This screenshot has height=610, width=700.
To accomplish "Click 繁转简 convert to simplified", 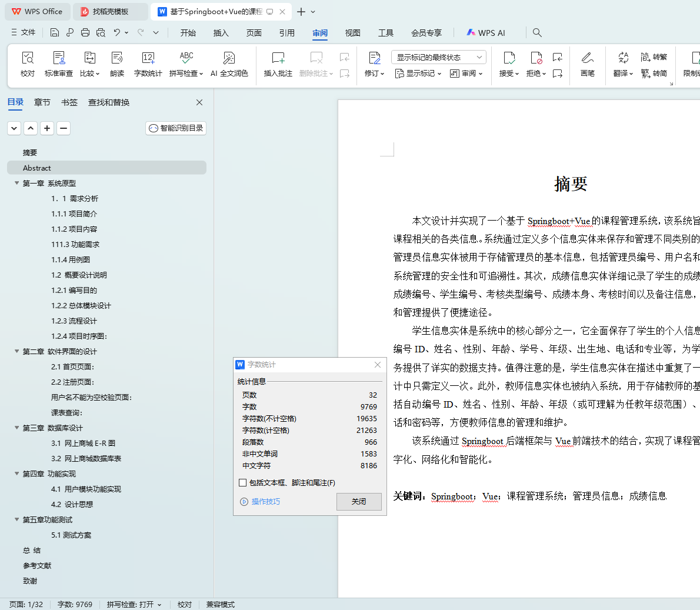I will point(654,74).
